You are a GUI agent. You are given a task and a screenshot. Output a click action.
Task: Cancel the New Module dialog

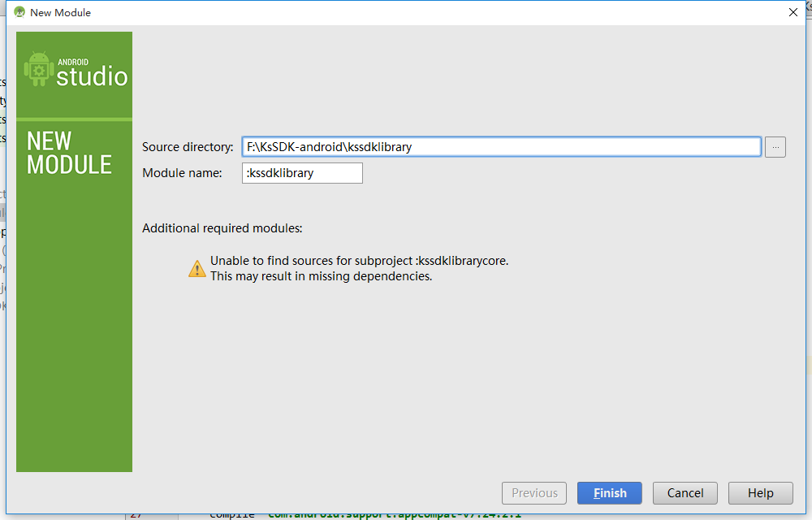tap(685, 493)
